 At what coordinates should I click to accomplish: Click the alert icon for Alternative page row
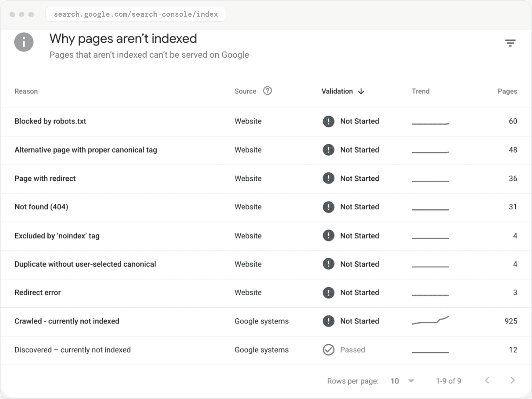pos(328,150)
